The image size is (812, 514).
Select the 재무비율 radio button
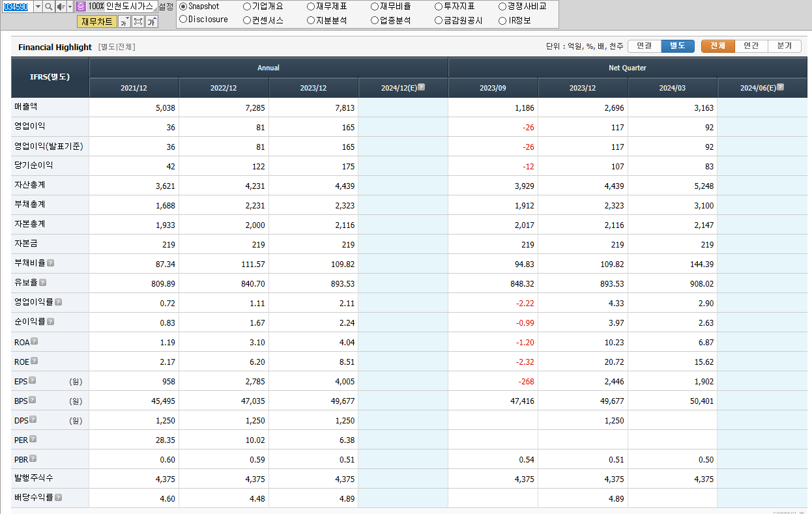pyautogui.click(x=375, y=7)
